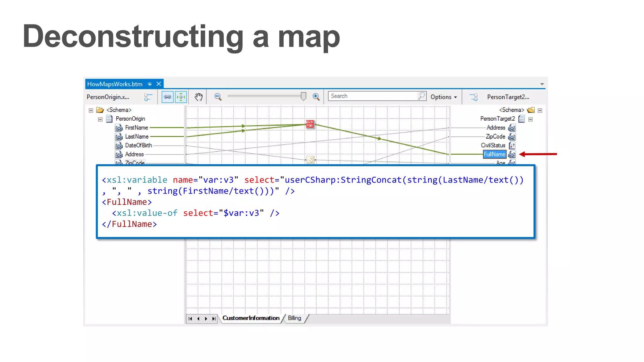This screenshot has height=362, width=644.
Task: Select destination <Schema> folder icon
Action: point(531,110)
